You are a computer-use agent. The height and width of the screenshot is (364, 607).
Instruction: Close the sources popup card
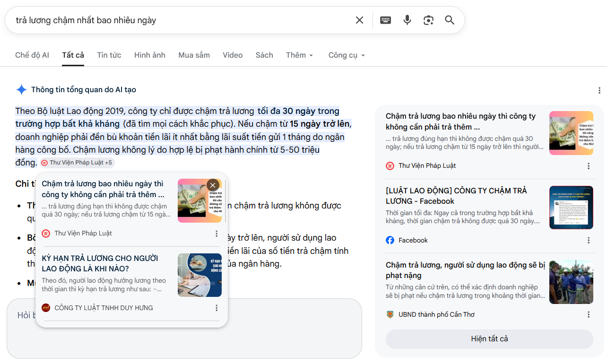pos(213,185)
